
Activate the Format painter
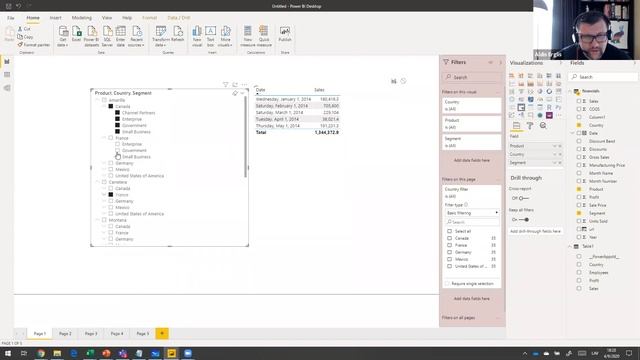[33, 45]
